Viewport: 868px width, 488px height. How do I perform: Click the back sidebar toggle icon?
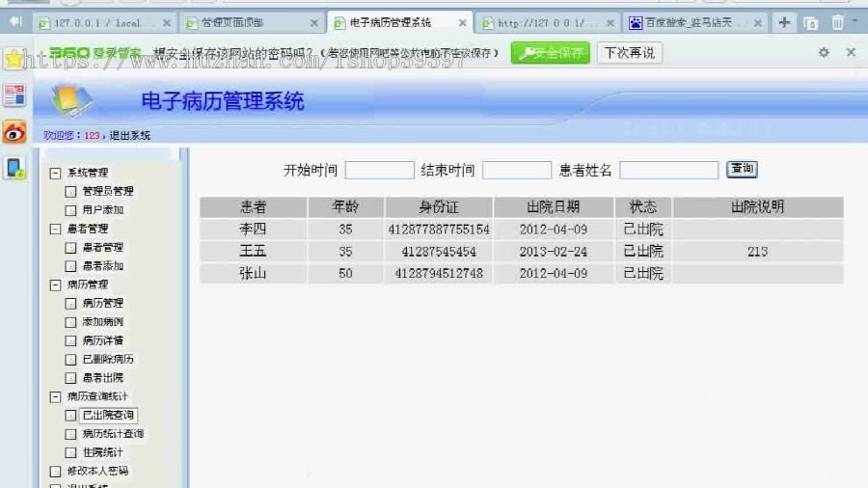click(15, 21)
